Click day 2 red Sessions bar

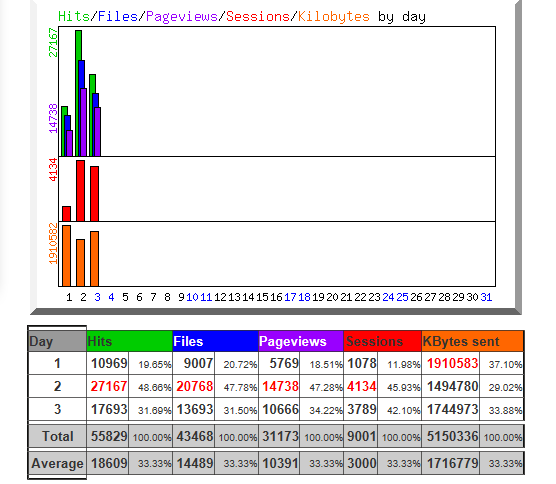pos(80,191)
